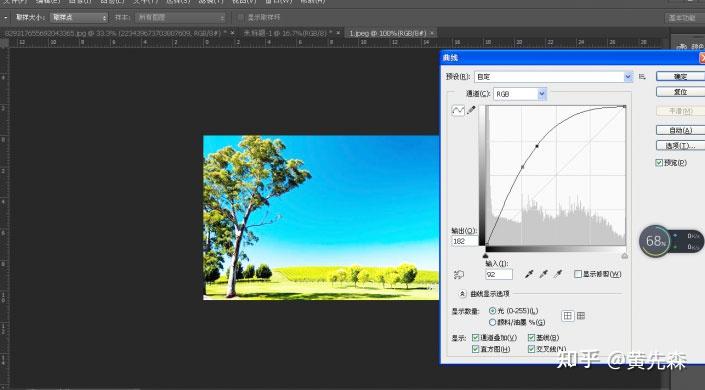Click the 平滑(M) smooth button
The width and height of the screenshot is (705, 390).
[x=680, y=111]
